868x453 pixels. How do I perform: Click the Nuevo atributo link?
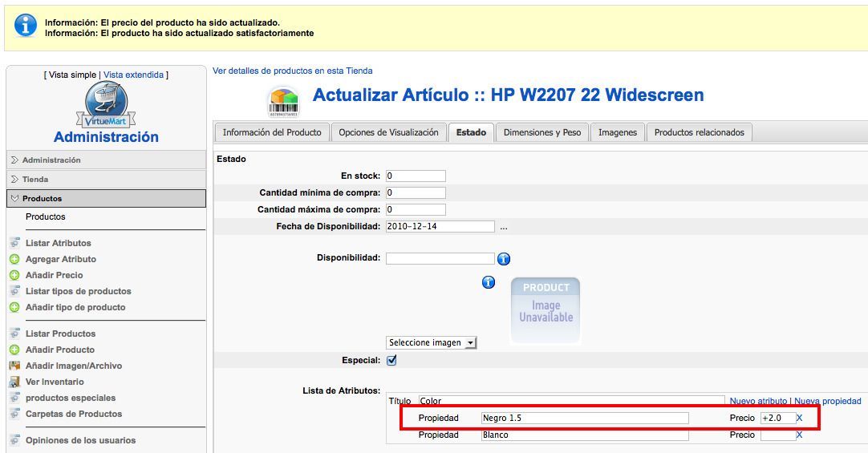click(x=758, y=401)
